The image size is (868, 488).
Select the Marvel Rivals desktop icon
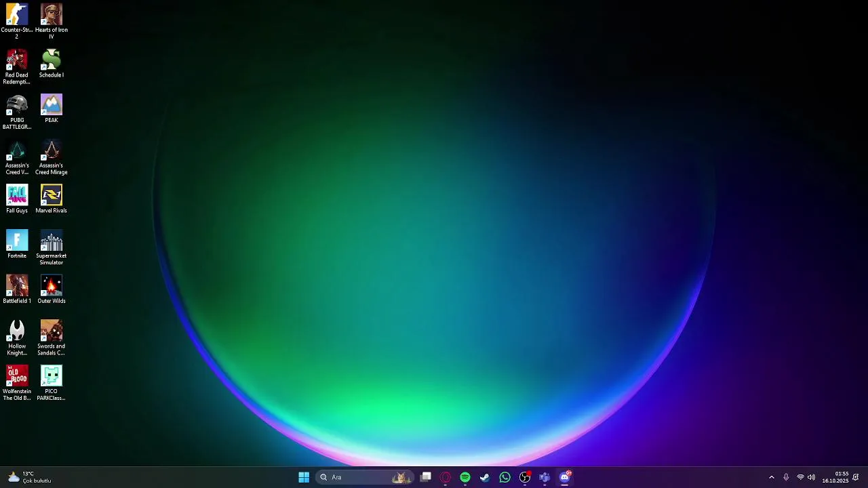coord(52,199)
